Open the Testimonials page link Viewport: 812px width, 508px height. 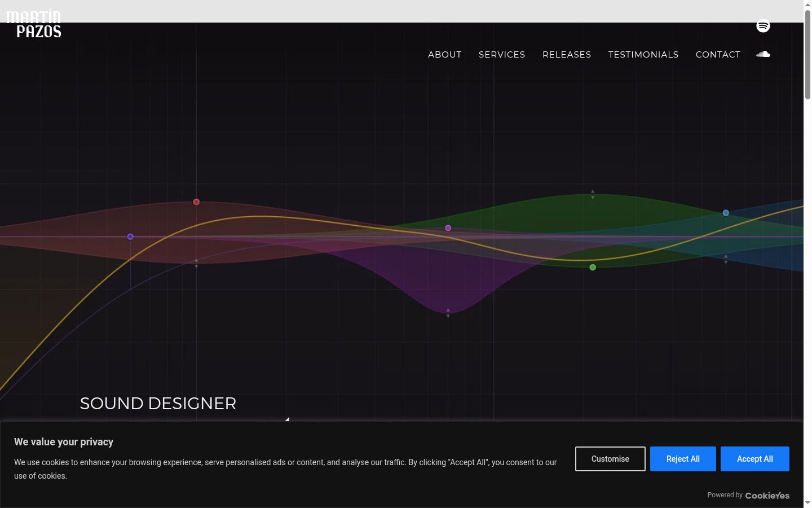click(x=643, y=55)
